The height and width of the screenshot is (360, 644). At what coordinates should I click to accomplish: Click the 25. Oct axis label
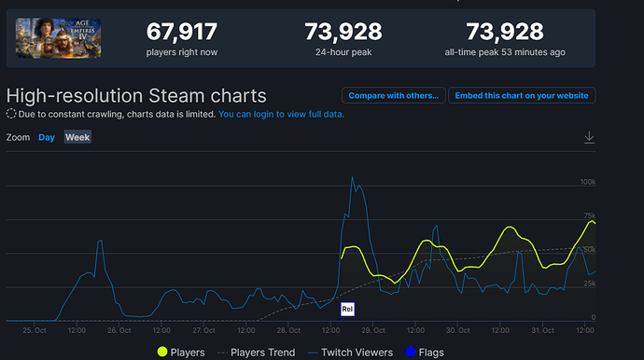[35, 330]
